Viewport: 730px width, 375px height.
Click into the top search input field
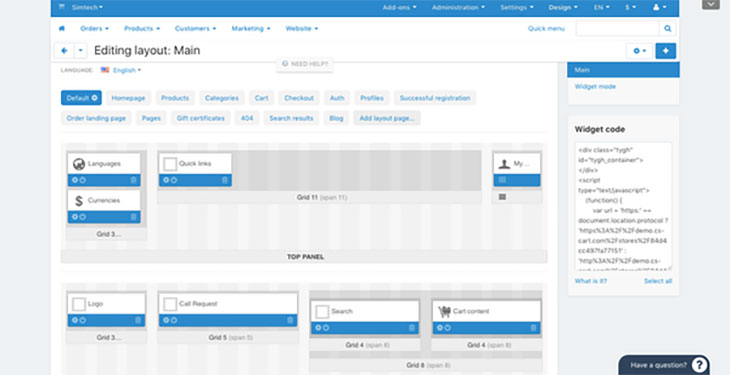coord(618,28)
